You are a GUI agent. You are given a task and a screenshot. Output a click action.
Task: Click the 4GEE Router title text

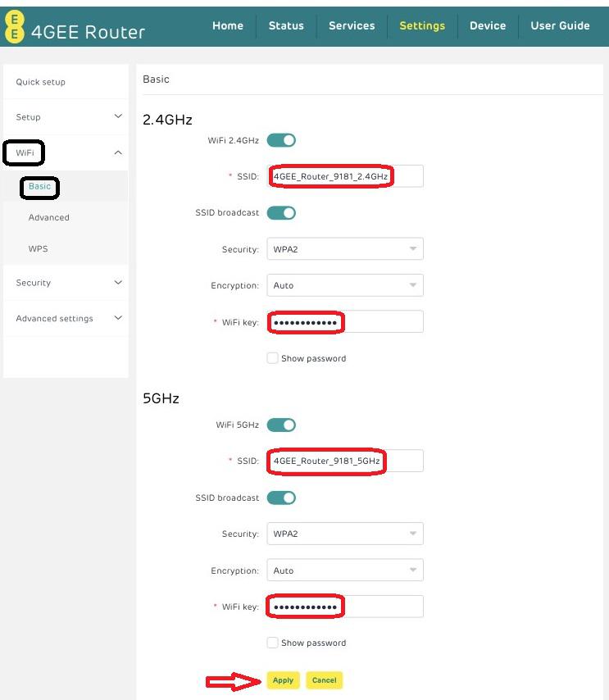pos(88,32)
